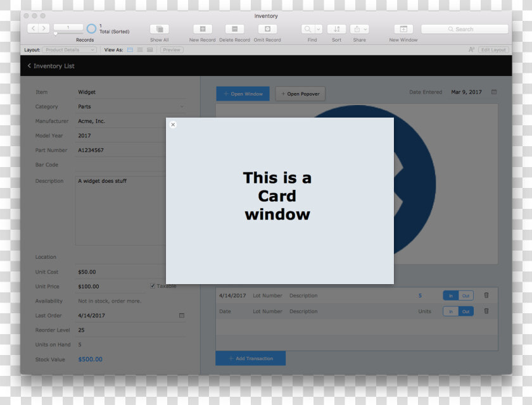Viewport: 532px width, 405px height.
Task: Click the Open Popover button
Action: coord(300,94)
